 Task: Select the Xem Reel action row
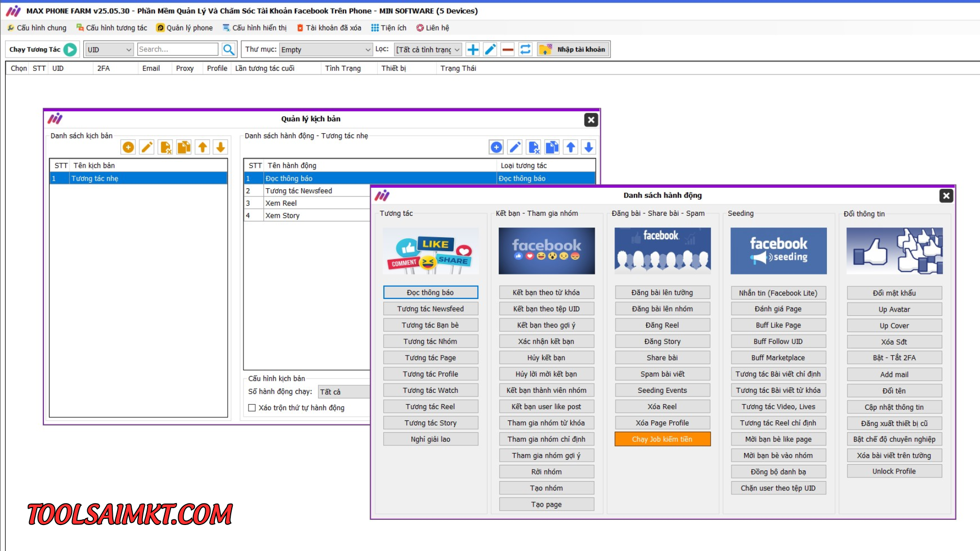(x=306, y=203)
